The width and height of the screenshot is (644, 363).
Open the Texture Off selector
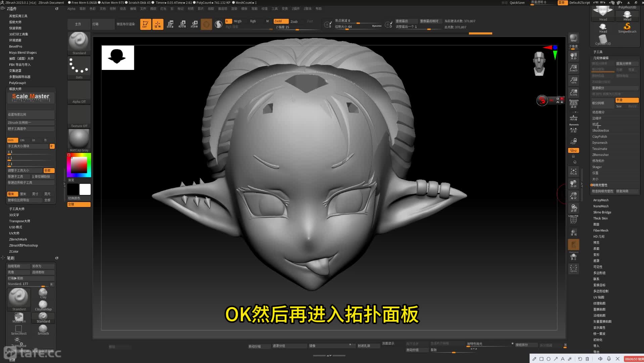(x=79, y=116)
